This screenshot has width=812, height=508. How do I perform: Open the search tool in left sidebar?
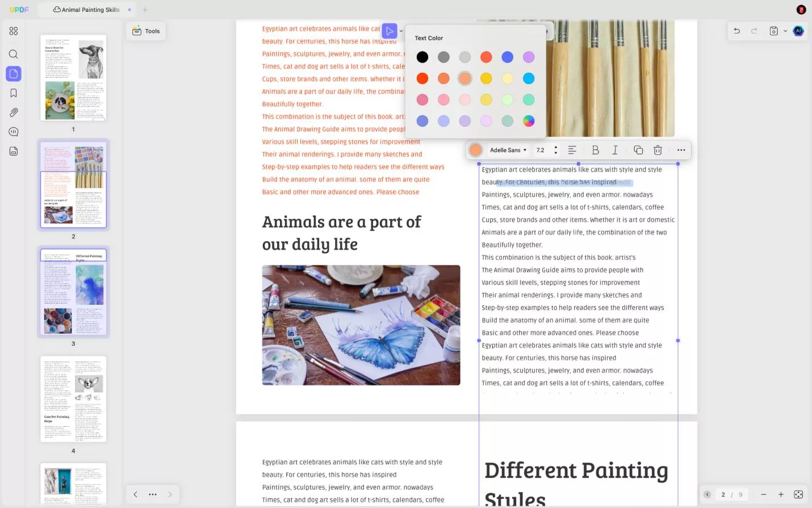[14, 54]
